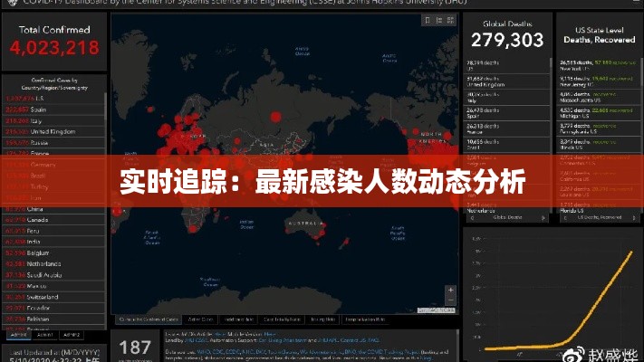Zoom in on the map with plus button
This screenshot has width=644, height=362.
point(450,290)
